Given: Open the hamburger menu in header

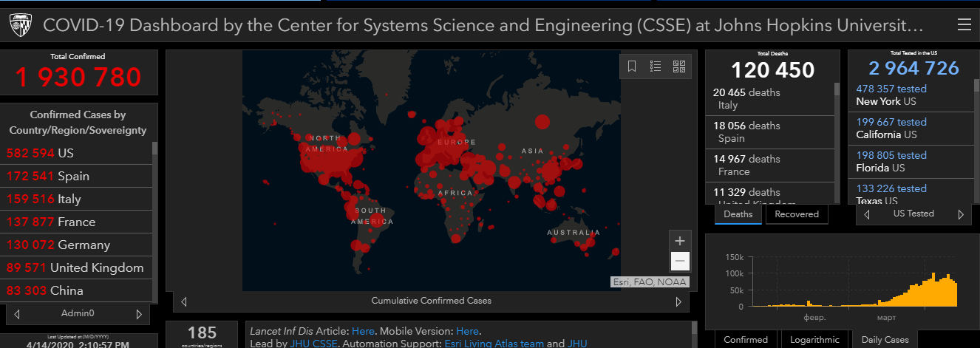Looking at the screenshot, I should pyautogui.click(x=964, y=25).
